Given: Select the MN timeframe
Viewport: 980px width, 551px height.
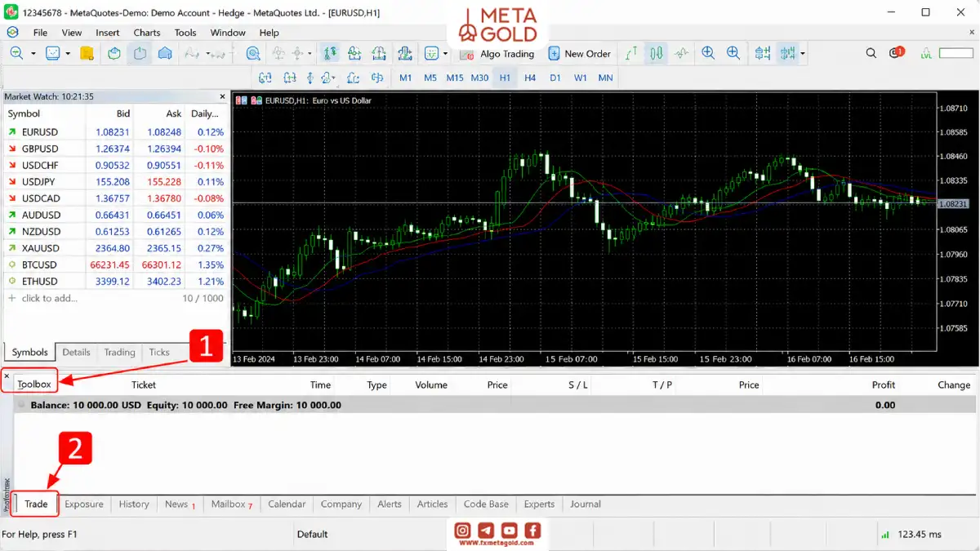Looking at the screenshot, I should pos(605,78).
